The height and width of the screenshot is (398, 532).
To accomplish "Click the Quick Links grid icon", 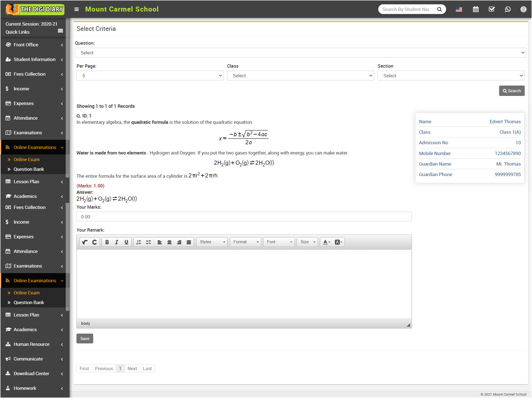I will [60, 31].
